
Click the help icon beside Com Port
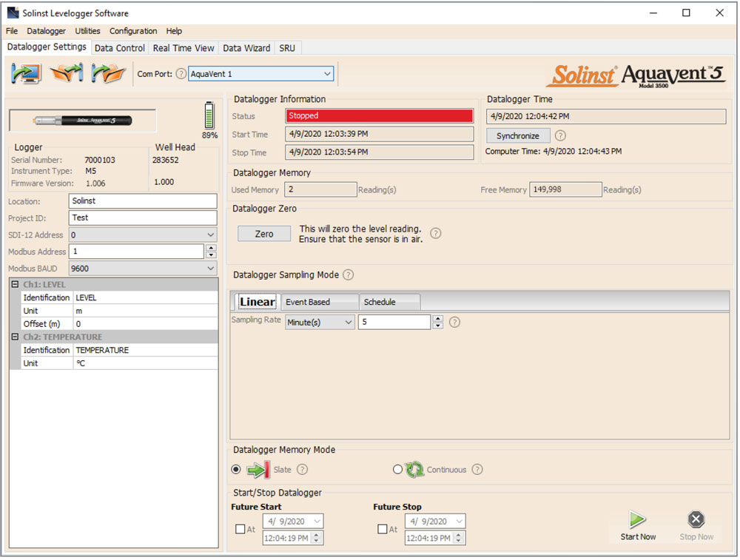click(181, 74)
